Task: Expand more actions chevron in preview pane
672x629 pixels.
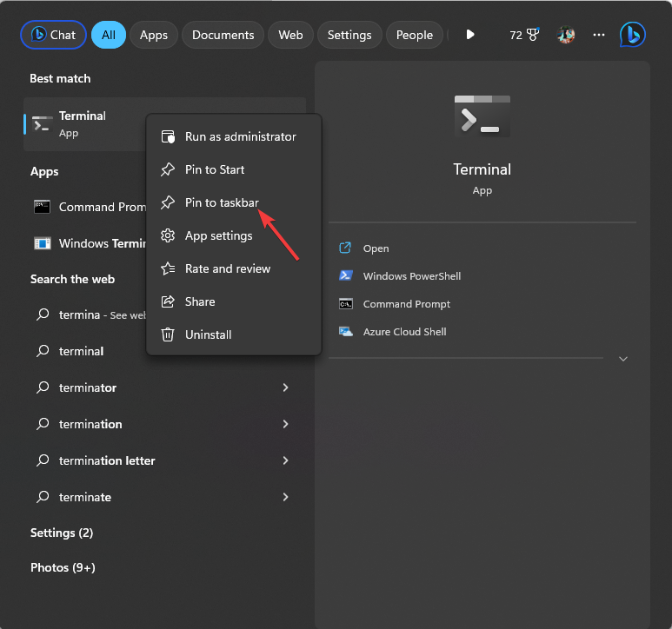Action: pos(622,359)
